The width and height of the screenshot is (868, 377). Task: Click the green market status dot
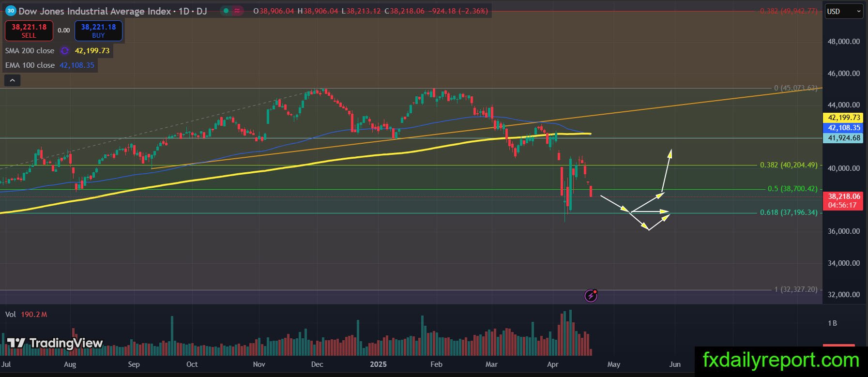225,11
